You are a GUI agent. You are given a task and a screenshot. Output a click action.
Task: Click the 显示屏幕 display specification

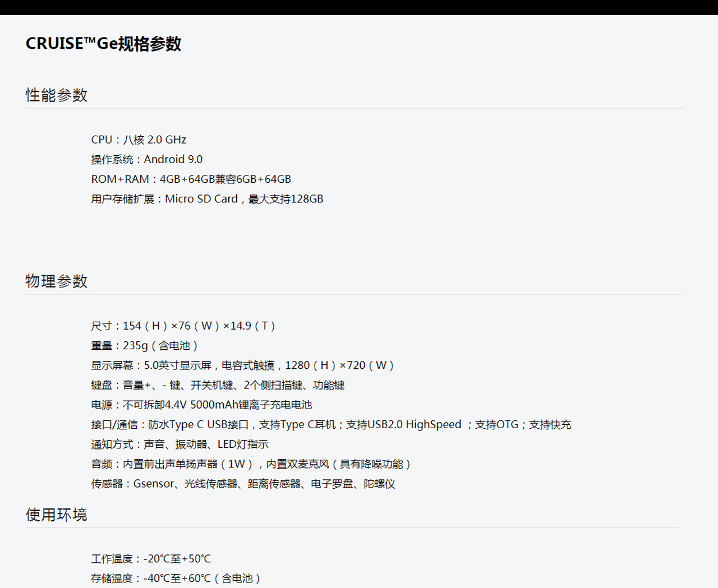[x=243, y=365]
